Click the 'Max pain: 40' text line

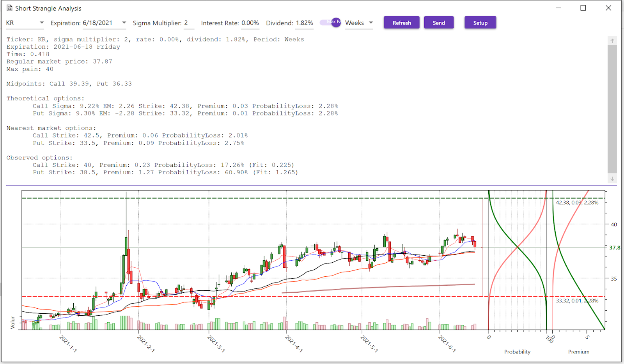pos(30,69)
